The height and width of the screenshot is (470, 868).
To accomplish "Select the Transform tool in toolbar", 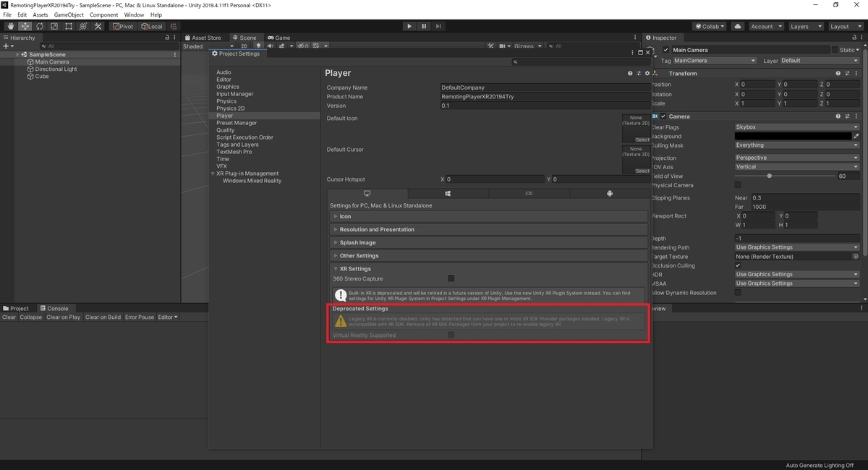I will tap(83, 26).
